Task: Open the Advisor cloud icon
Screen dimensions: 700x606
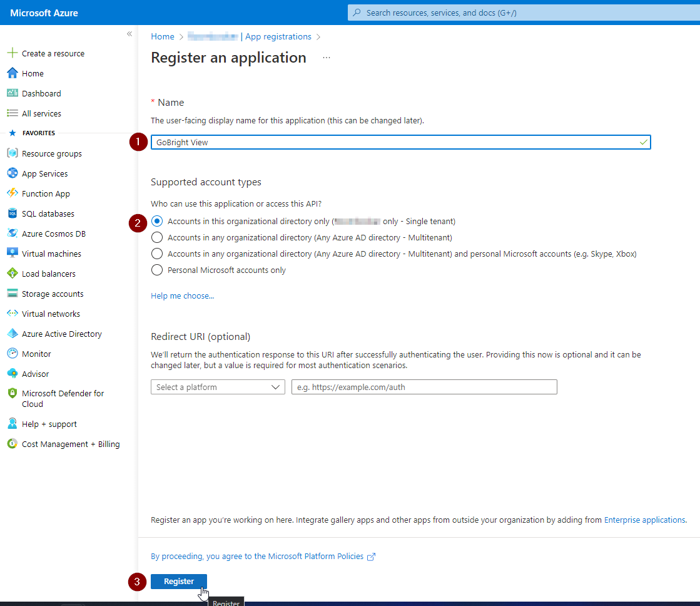Action: click(x=13, y=373)
